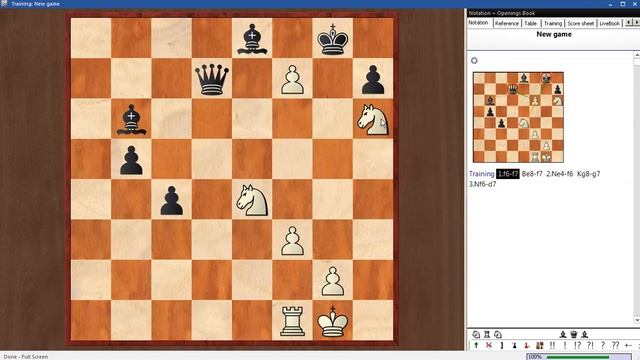Open the LiveBook tab
The width and height of the screenshot is (640, 360).
(x=609, y=24)
